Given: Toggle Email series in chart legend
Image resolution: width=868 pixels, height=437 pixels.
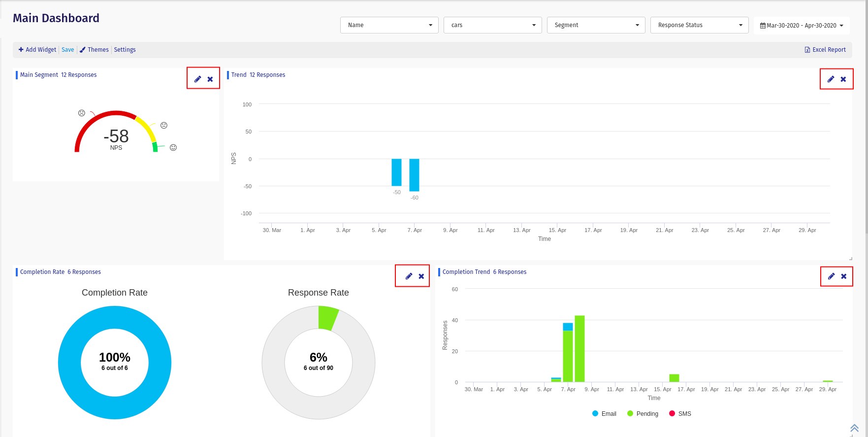Looking at the screenshot, I should 604,414.
